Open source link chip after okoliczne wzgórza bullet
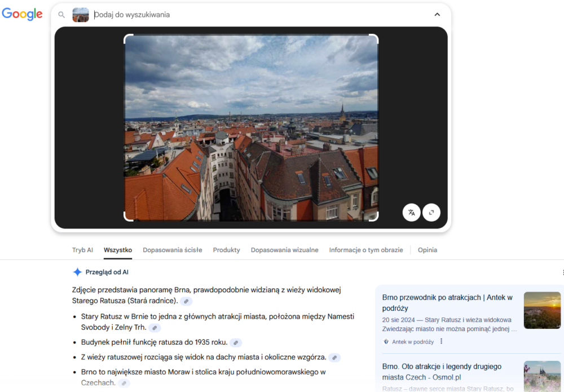564x392 pixels. [334, 358]
